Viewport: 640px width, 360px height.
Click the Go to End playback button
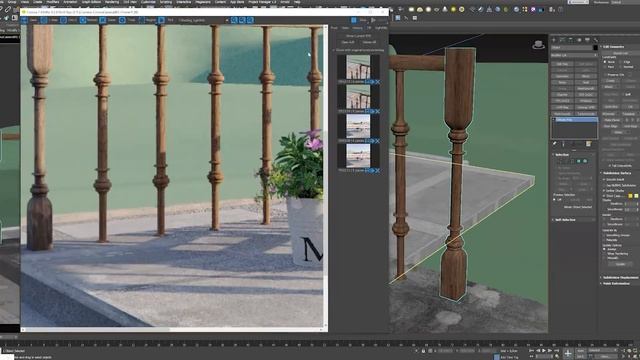[x=557, y=351]
